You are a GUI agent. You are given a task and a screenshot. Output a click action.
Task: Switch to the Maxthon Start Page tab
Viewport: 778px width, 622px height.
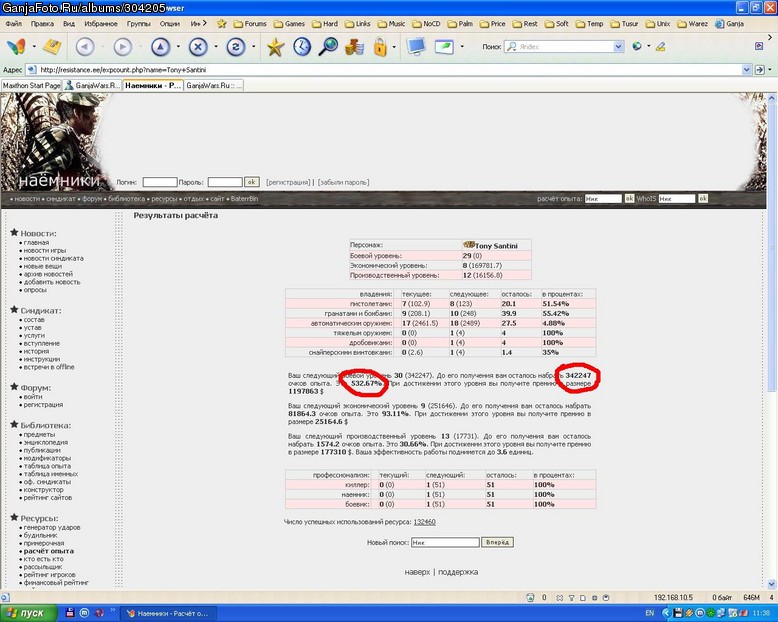point(31,85)
